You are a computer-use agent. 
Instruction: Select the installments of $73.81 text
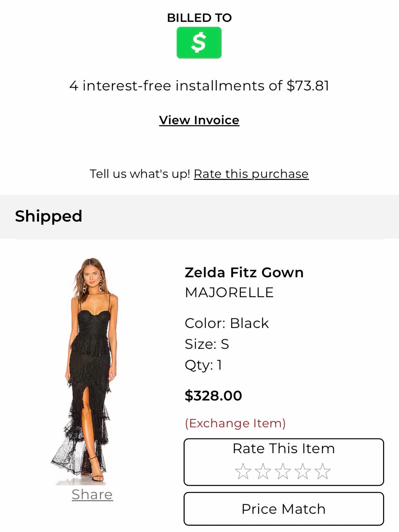coord(199,86)
